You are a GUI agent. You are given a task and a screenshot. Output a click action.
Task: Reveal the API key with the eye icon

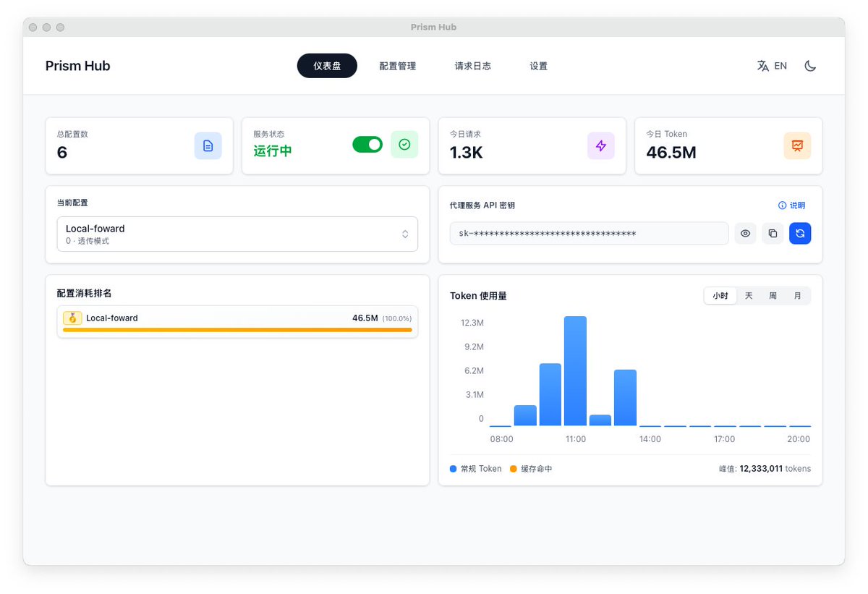pos(746,233)
